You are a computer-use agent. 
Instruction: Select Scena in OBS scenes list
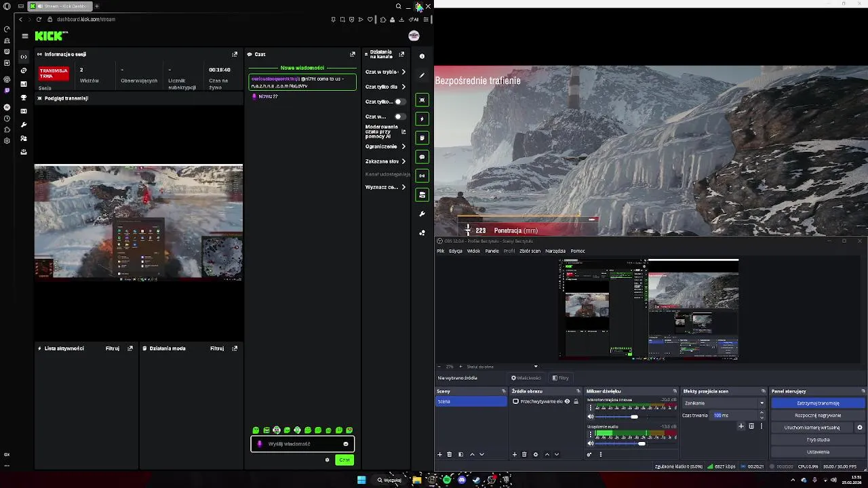point(471,401)
